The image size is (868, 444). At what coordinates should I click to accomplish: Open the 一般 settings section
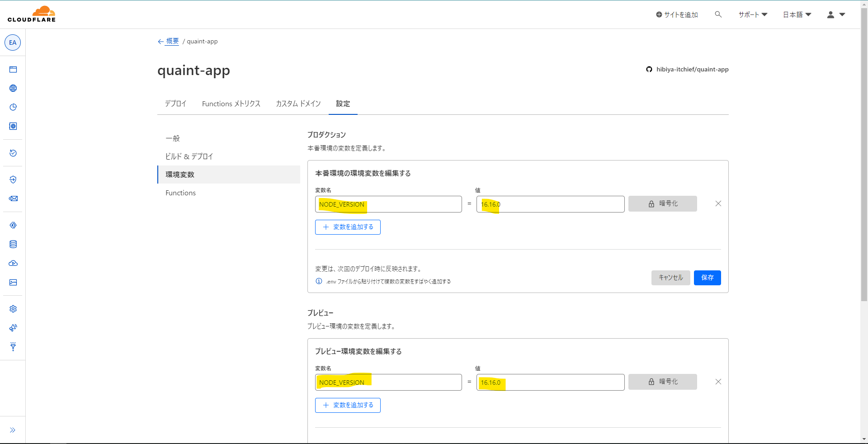click(x=229, y=138)
